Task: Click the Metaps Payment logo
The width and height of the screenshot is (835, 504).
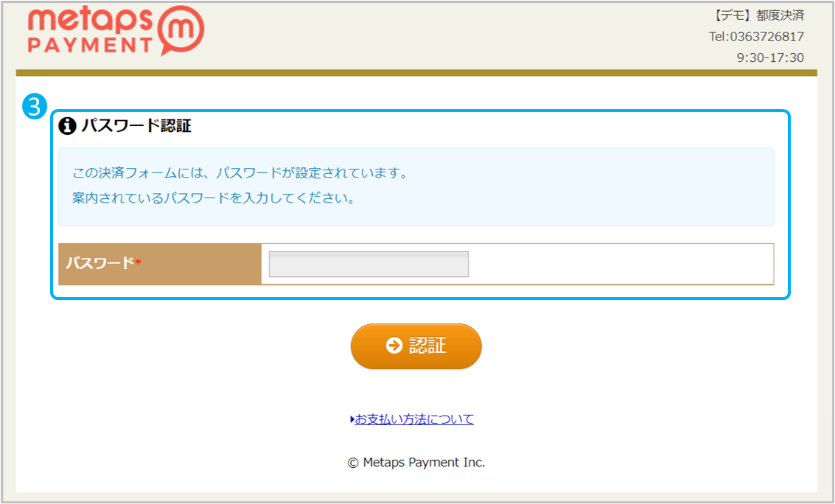Action: pyautogui.click(x=116, y=31)
